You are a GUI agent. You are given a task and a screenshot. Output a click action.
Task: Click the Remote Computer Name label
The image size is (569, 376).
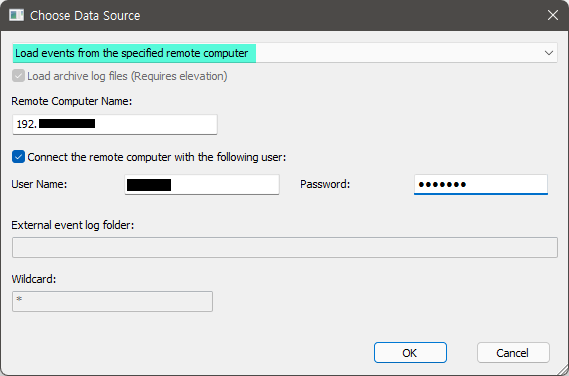(x=71, y=101)
